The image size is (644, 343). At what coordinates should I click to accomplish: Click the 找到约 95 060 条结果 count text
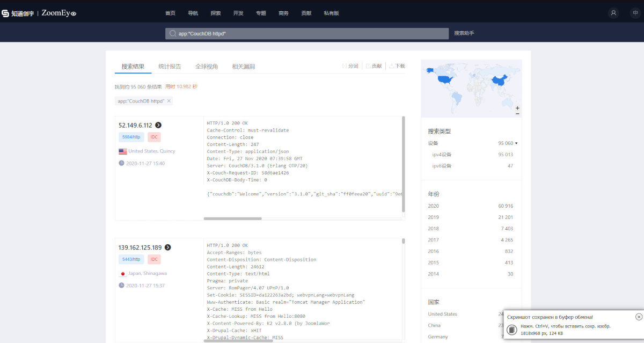click(138, 86)
